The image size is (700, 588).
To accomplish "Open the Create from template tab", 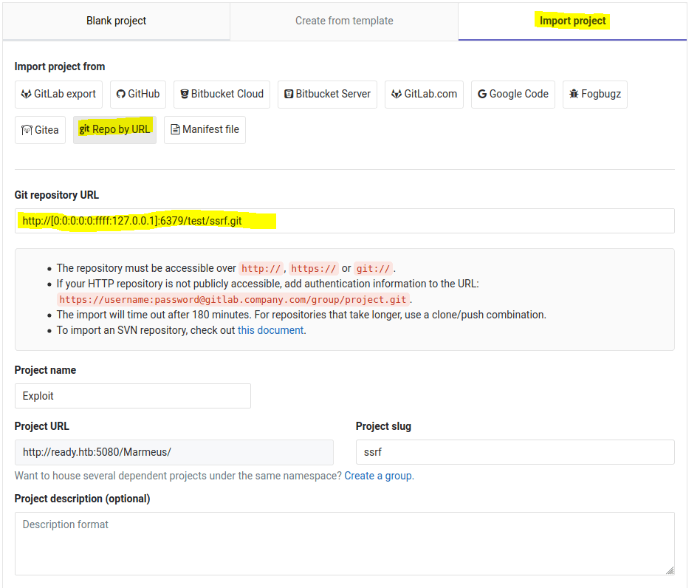I will coord(344,21).
